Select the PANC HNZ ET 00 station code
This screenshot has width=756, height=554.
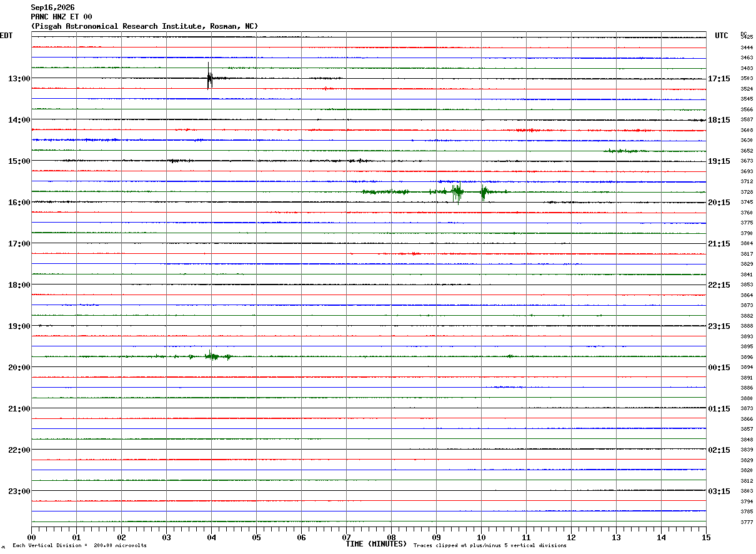[x=61, y=17]
